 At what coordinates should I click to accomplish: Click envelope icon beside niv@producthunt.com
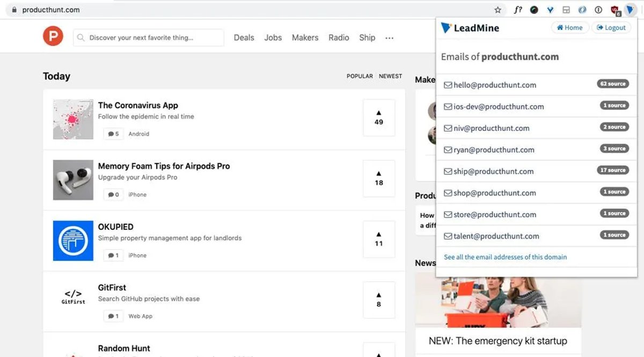coord(448,128)
